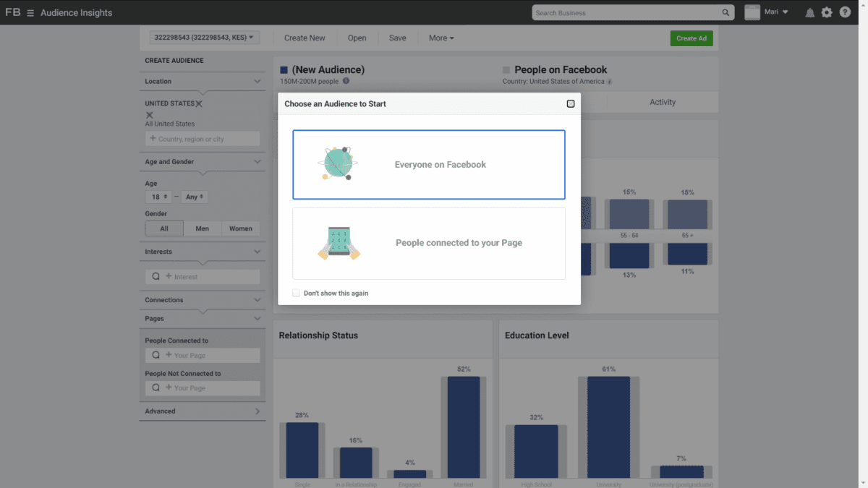Click the search magnifier in Search Business

[x=726, y=13]
